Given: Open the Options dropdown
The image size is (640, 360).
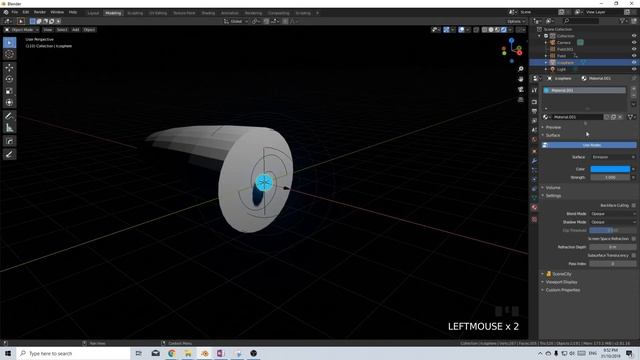Looking at the screenshot, I should [x=516, y=21].
